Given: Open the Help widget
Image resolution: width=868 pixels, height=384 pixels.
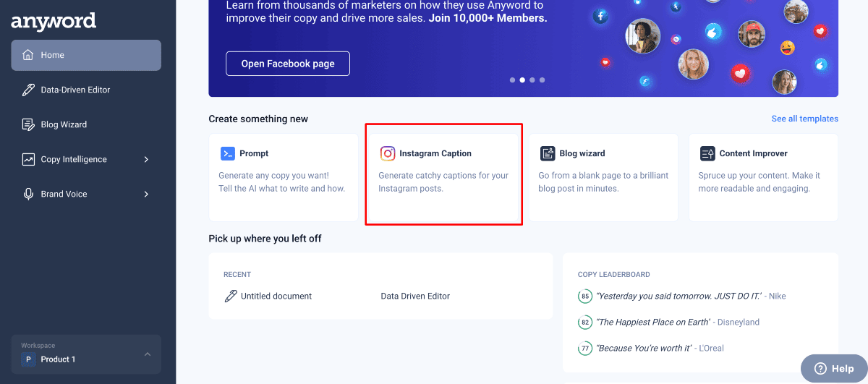Looking at the screenshot, I should click(834, 368).
